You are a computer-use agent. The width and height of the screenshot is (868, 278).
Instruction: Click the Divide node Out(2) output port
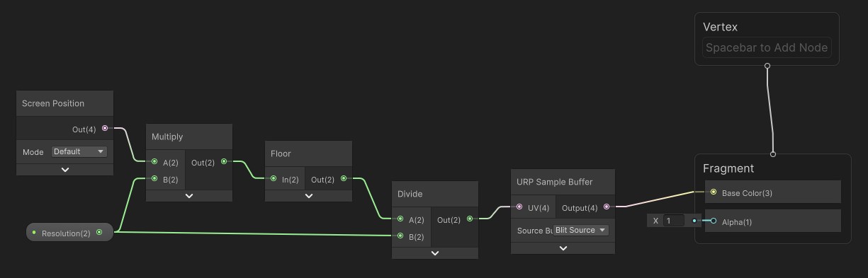point(470,219)
